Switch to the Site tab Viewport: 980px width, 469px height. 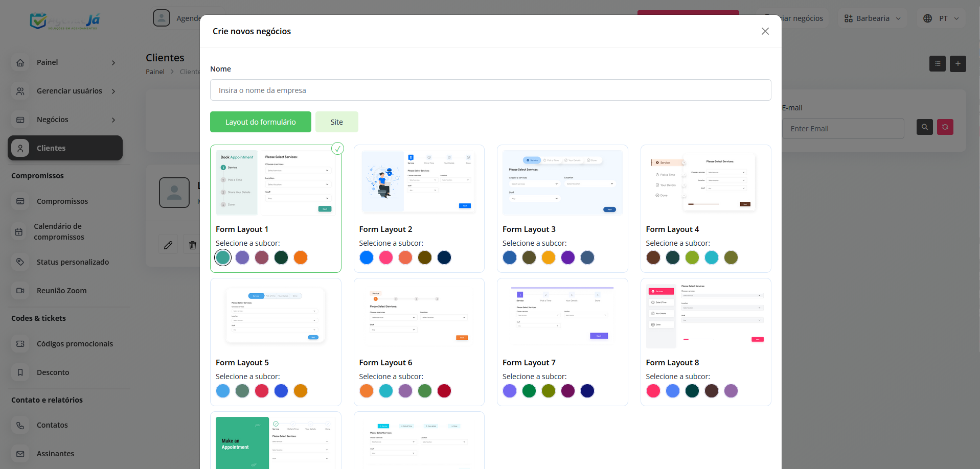pyautogui.click(x=337, y=122)
